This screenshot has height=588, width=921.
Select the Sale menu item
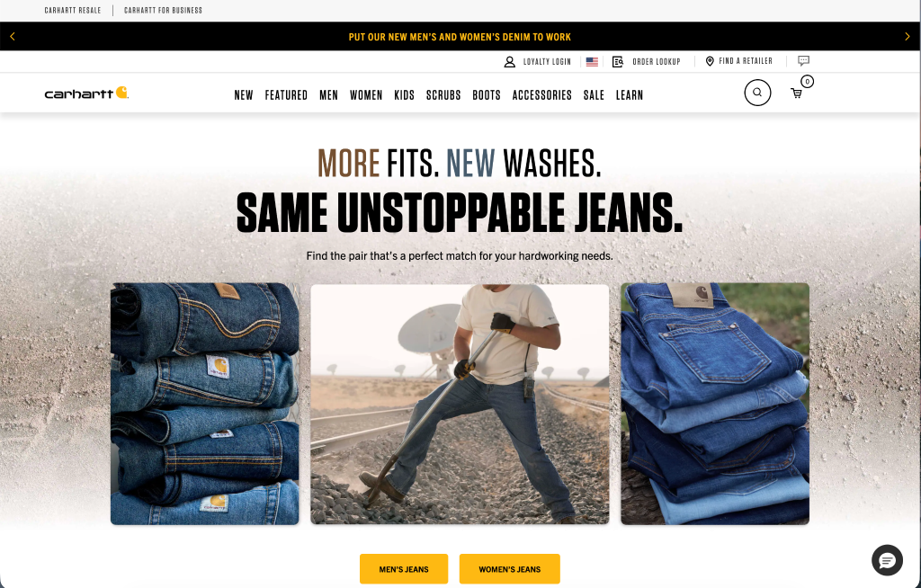coord(594,95)
